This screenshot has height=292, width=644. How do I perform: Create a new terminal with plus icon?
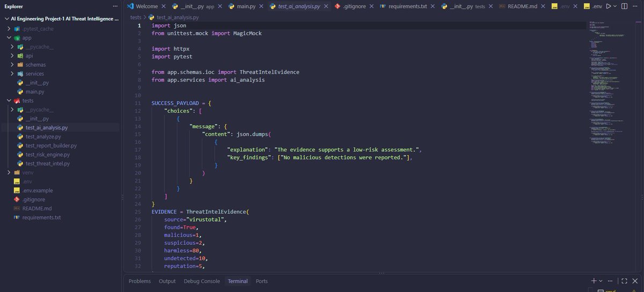coord(594,281)
